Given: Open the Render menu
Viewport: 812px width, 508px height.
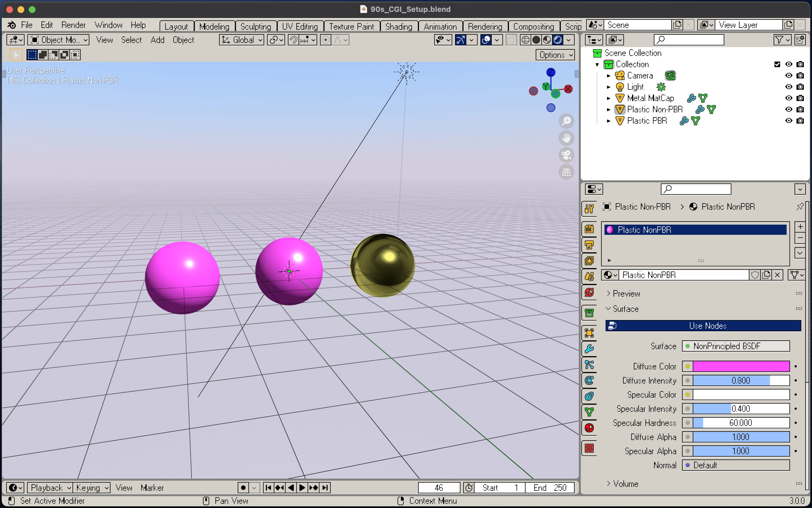Looking at the screenshot, I should pos(74,25).
